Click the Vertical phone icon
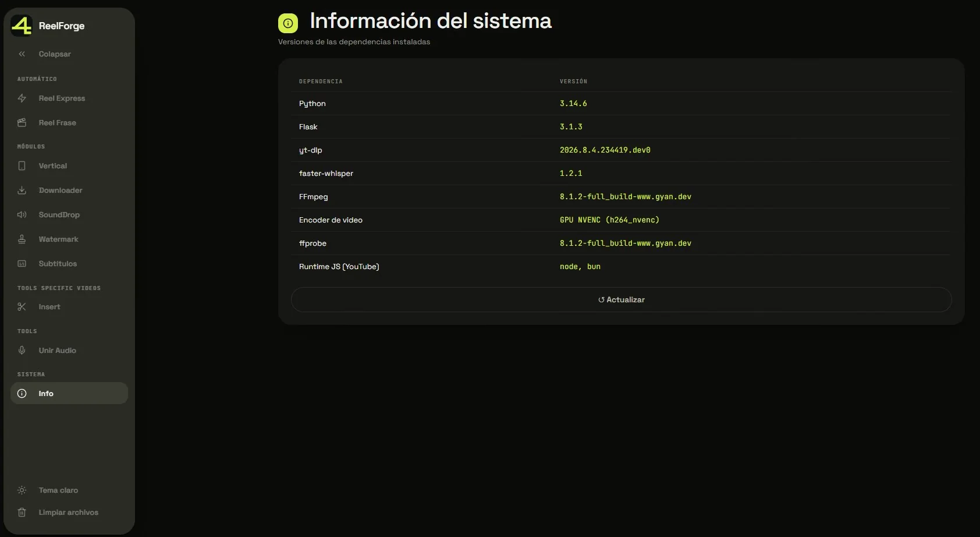Screen dimensions: 980x537 (x=22, y=166)
